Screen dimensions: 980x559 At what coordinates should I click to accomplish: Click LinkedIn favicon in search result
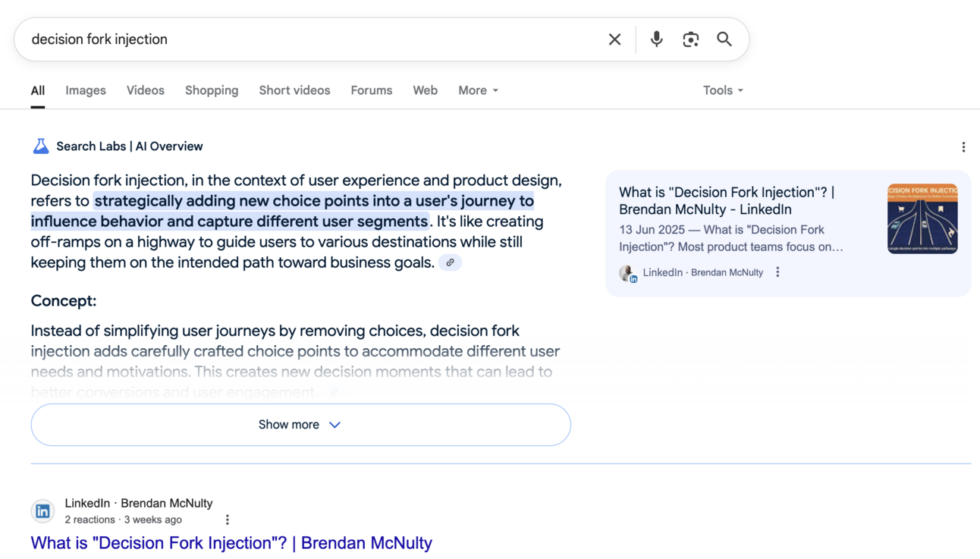tap(42, 511)
